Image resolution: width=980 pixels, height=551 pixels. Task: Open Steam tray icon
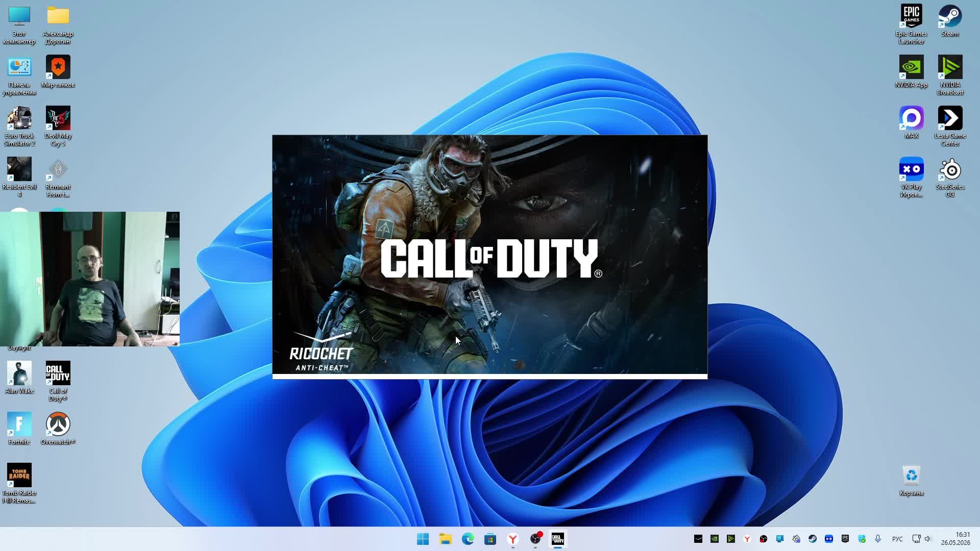coord(812,539)
